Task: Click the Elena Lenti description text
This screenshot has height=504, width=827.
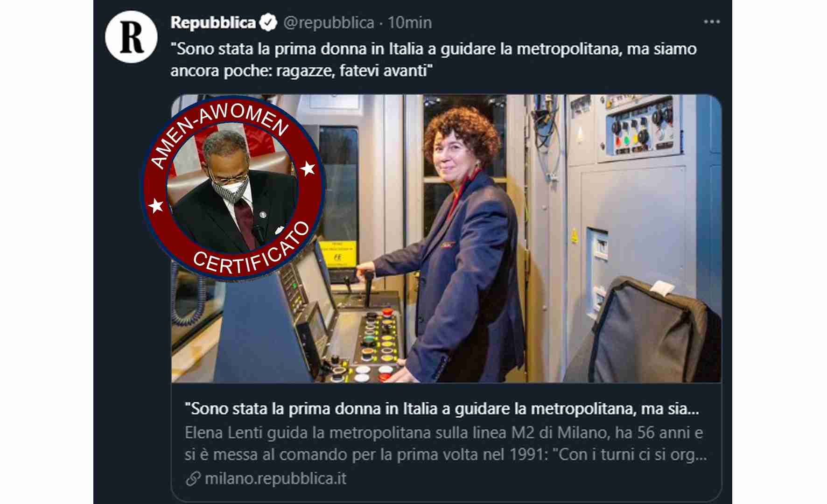Action: pyautogui.click(x=446, y=443)
